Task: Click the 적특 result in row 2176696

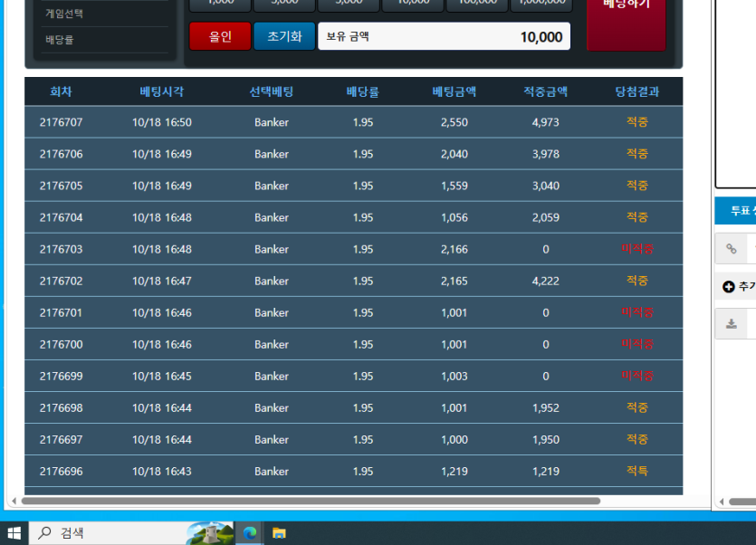Action: (x=636, y=471)
